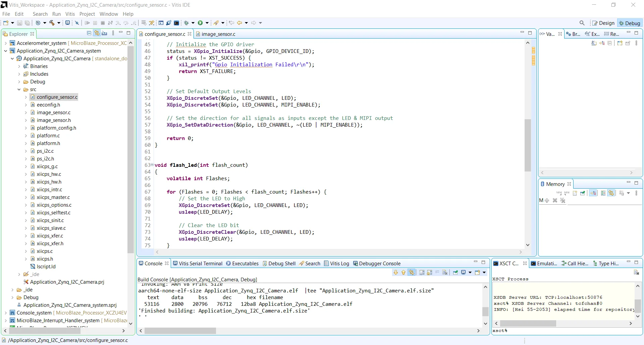
Task: Open xiicps_master.c in Explorer
Action: (53, 197)
